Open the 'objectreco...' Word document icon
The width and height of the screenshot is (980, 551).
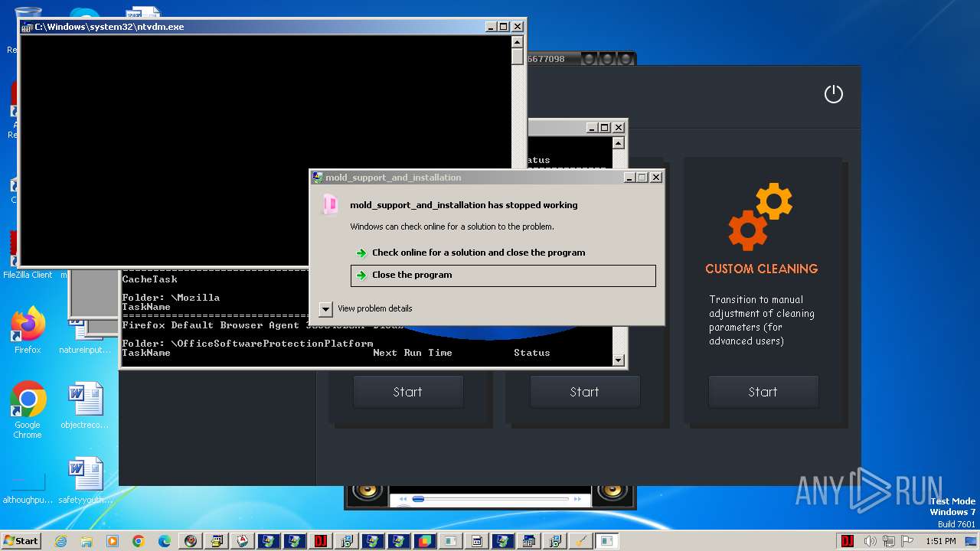[x=84, y=406]
